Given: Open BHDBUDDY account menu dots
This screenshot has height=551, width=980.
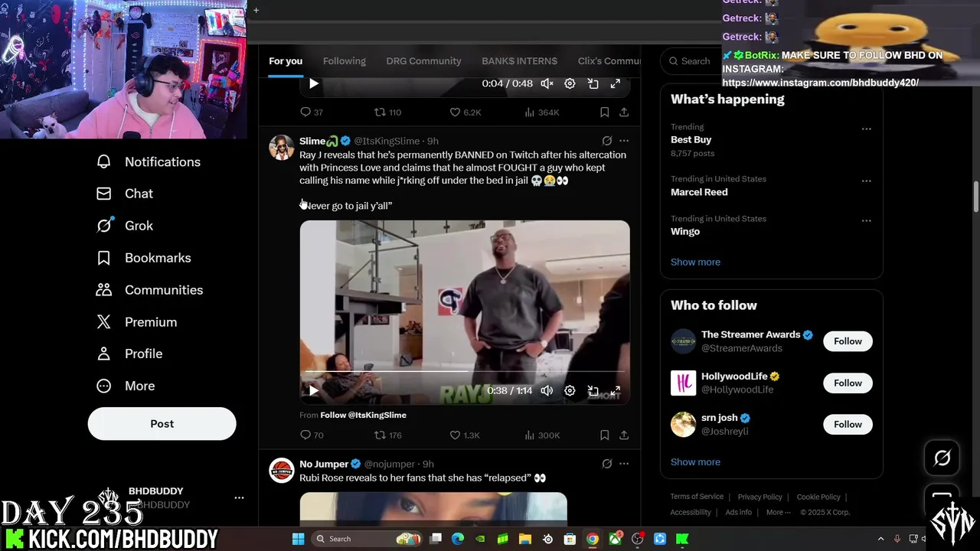Looking at the screenshot, I should pos(239,497).
